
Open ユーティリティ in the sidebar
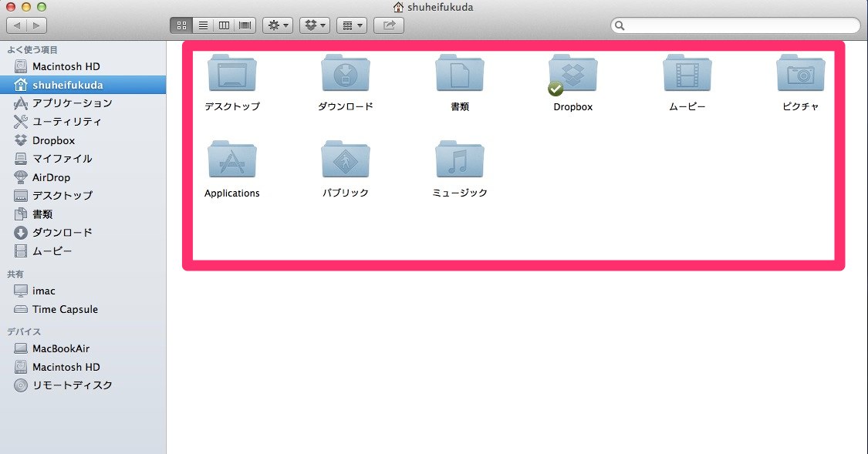point(83,122)
